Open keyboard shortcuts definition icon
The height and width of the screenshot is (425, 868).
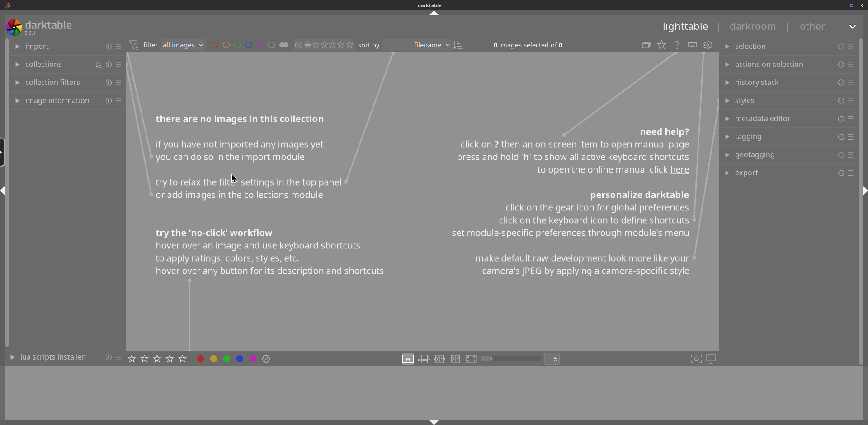coord(692,45)
